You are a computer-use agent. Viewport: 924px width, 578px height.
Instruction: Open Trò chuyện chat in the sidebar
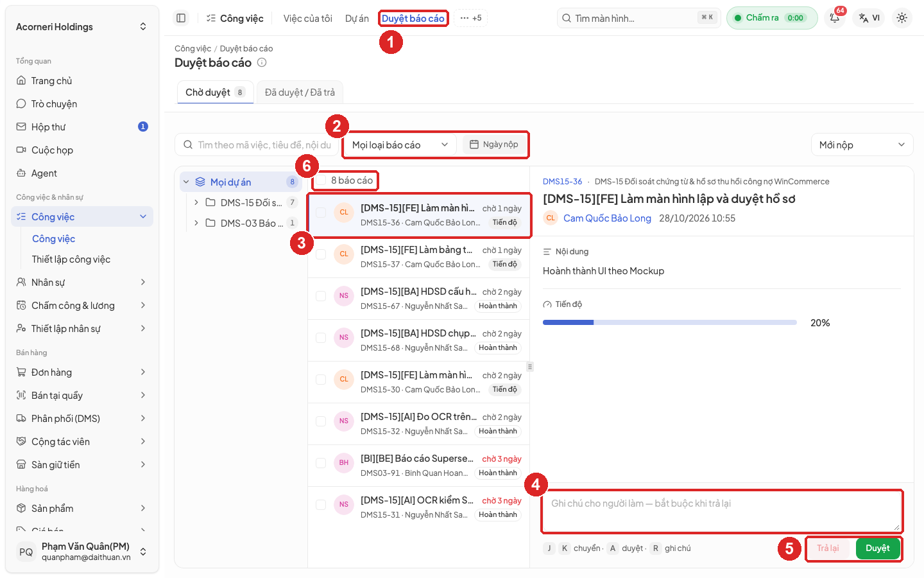pos(82,104)
